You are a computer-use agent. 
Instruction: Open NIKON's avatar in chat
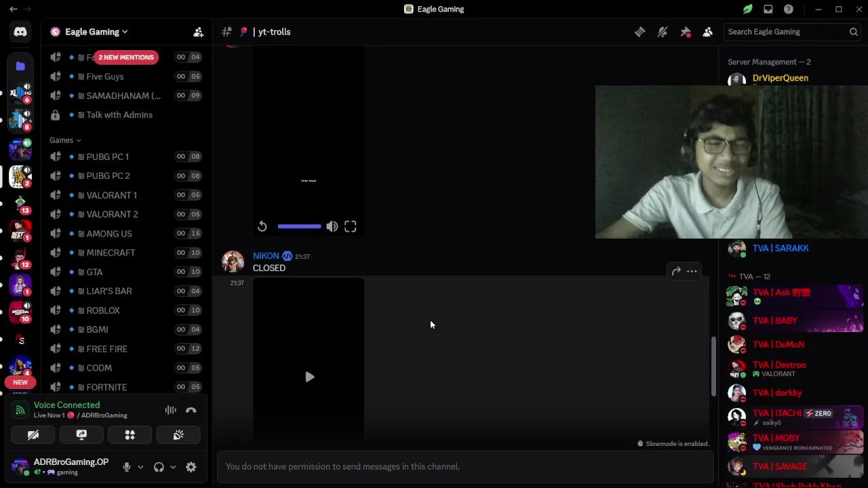point(233,262)
